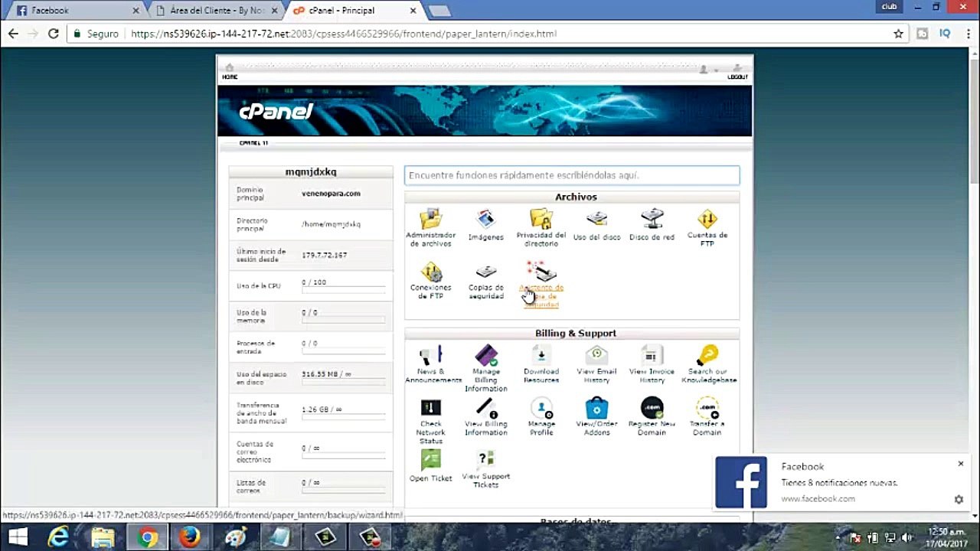Open Transfer a Domain
Screen dimensions: 980x551
tap(707, 407)
